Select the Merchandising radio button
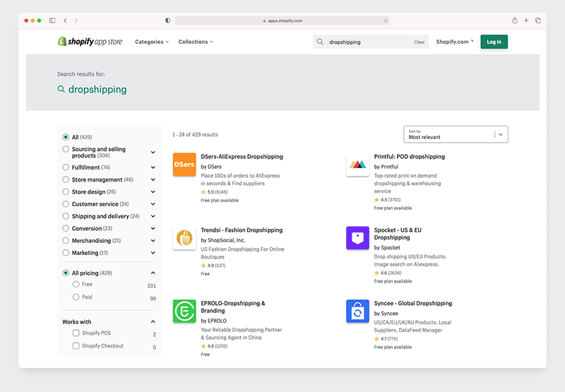Image resolution: width=565 pixels, height=392 pixels. pyautogui.click(x=66, y=241)
